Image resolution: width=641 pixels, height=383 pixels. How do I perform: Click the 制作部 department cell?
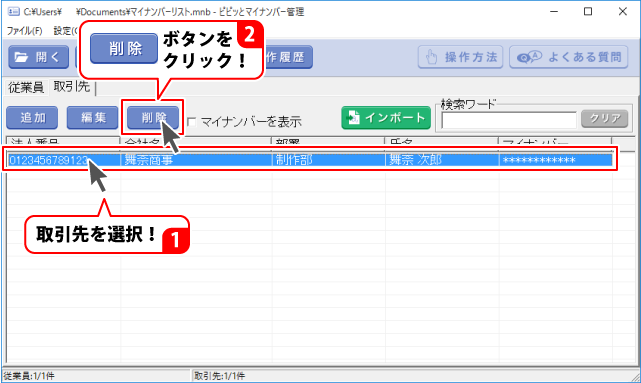click(329, 160)
